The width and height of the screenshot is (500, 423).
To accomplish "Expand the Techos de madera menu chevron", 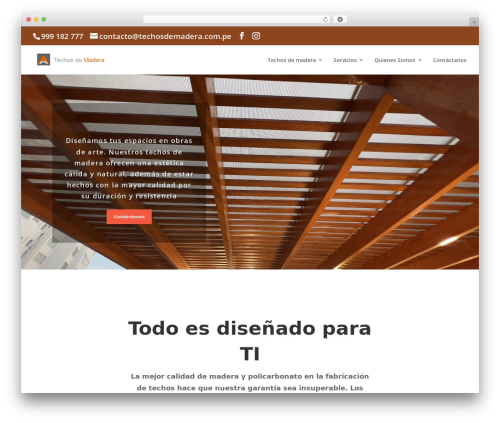I will pyautogui.click(x=320, y=60).
